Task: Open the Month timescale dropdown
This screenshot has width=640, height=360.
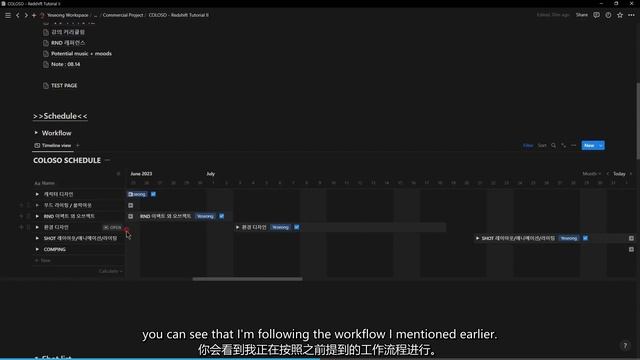Action: pos(591,174)
